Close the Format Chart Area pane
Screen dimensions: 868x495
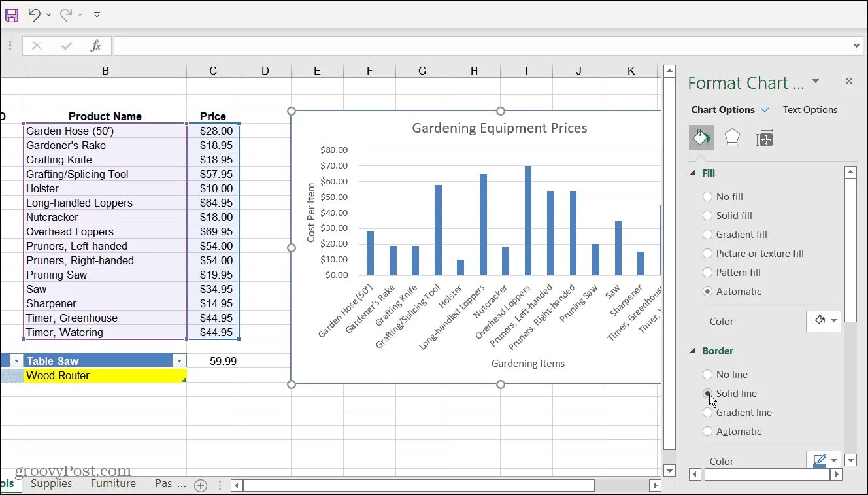click(849, 81)
